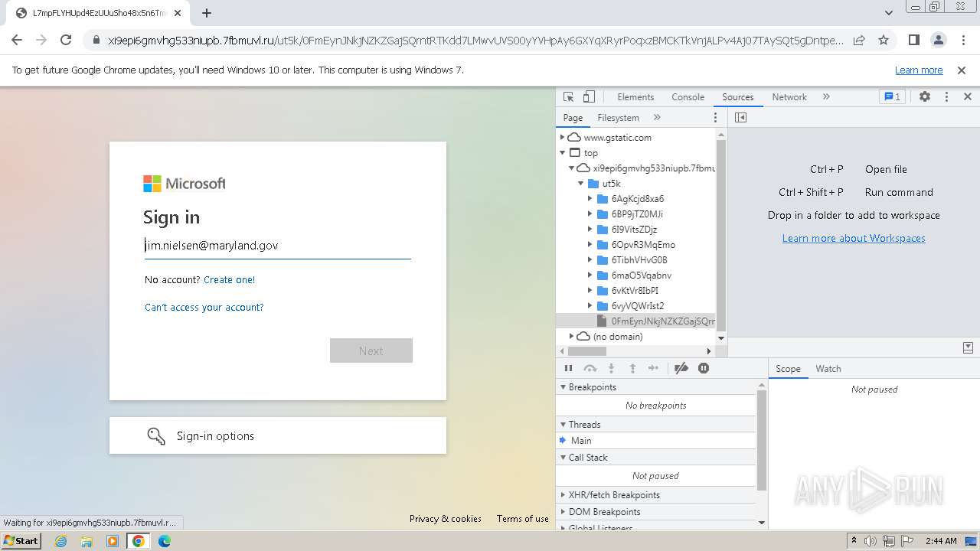Show more navigator tabs chevron
Screen dimensions: 980x551
[657, 118]
